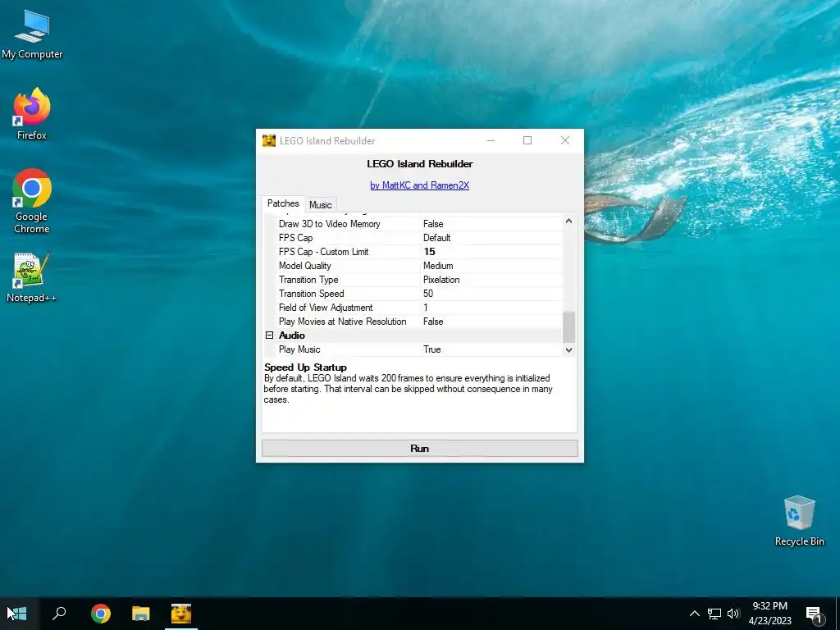Open the Windows Start menu
This screenshot has height=630, width=840.
pyautogui.click(x=17, y=614)
